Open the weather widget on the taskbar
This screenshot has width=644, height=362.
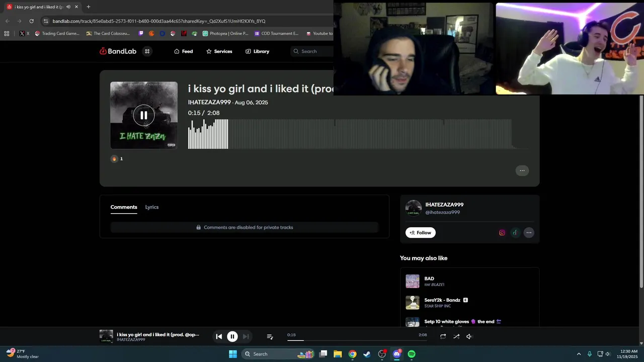pos(23,354)
